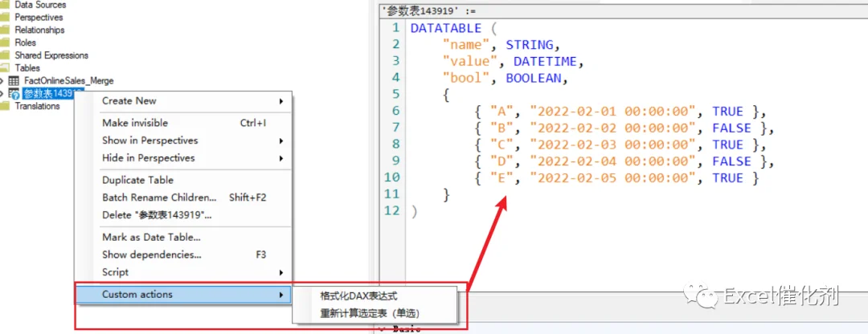Click "name" string in the DAX editor
The image size is (868, 334).
[x=466, y=45]
